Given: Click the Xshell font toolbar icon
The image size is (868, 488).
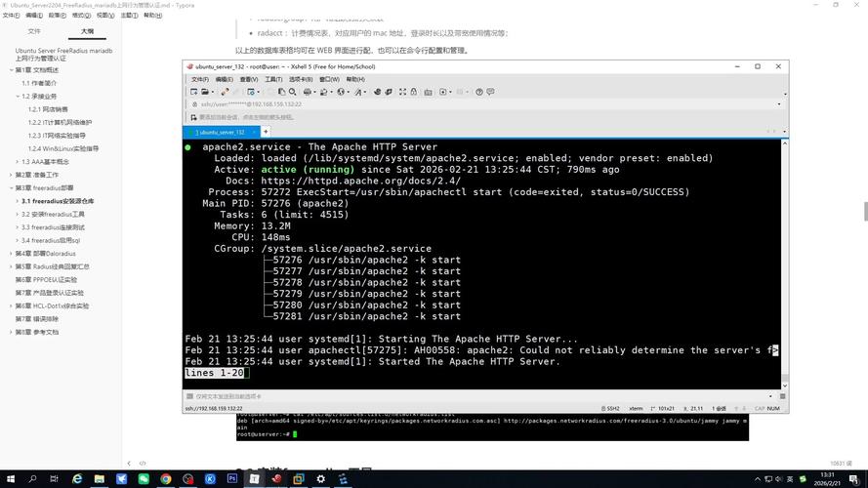Looking at the screenshot, I should pos(358,92).
